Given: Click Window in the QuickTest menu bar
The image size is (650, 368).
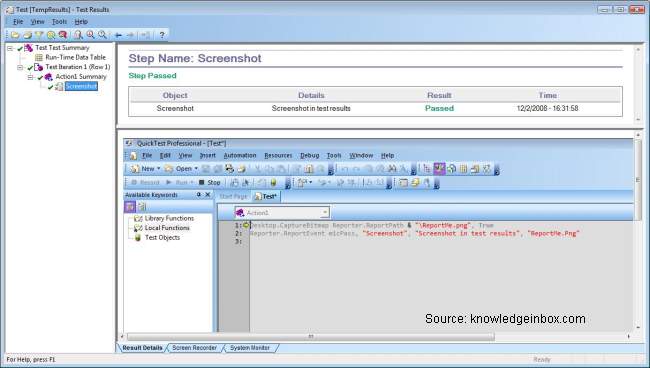Looking at the screenshot, I should tap(361, 155).
